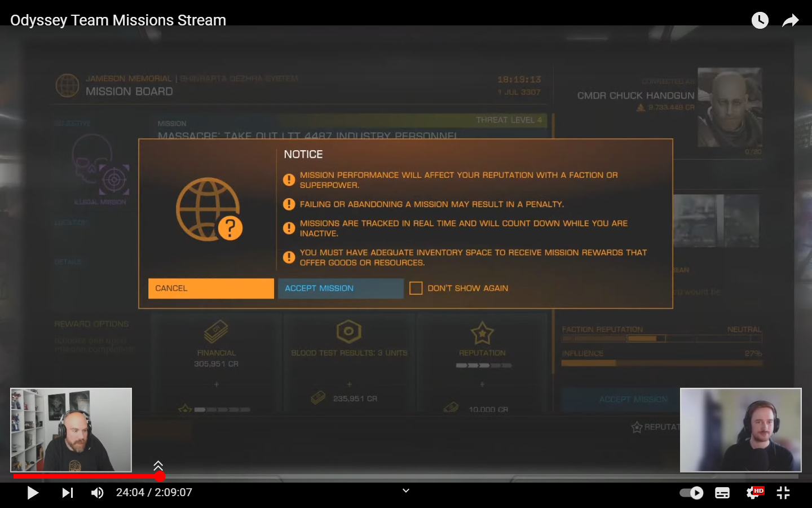Play the video
The height and width of the screenshot is (508, 812).
[33, 493]
